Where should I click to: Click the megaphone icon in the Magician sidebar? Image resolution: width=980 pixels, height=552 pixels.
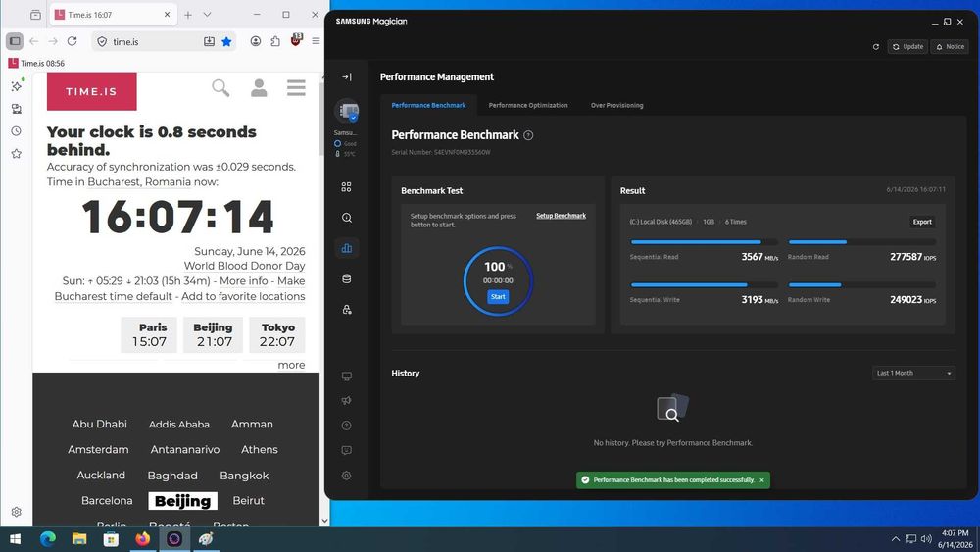point(346,401)
